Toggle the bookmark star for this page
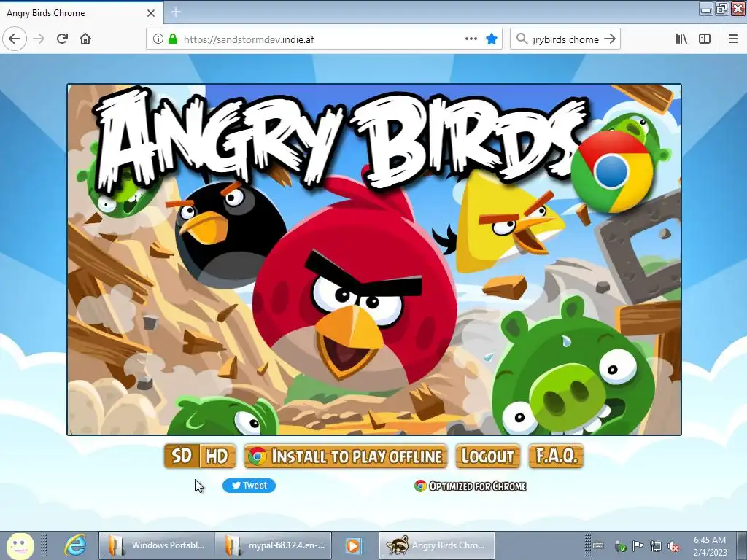The width and height of the screenshot is (747, 560). (492, 39)
